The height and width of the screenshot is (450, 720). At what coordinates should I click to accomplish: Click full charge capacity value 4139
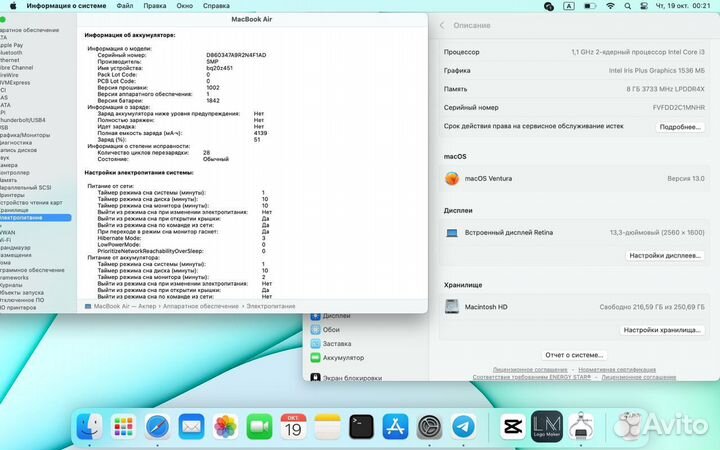260,133
